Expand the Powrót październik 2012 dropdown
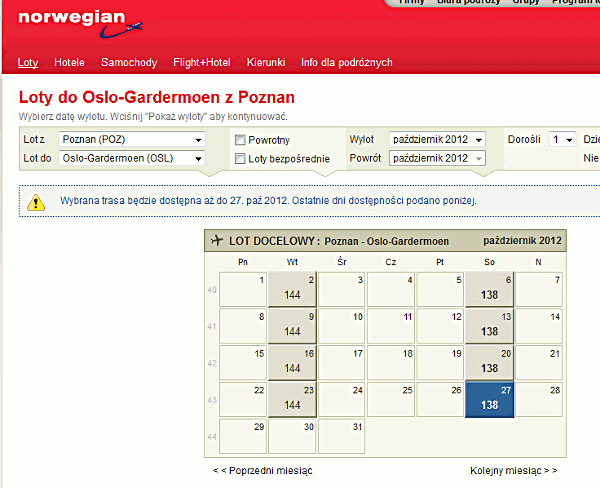Image resolution: width=600 pixels, height=488 pixels. [437, 158]
